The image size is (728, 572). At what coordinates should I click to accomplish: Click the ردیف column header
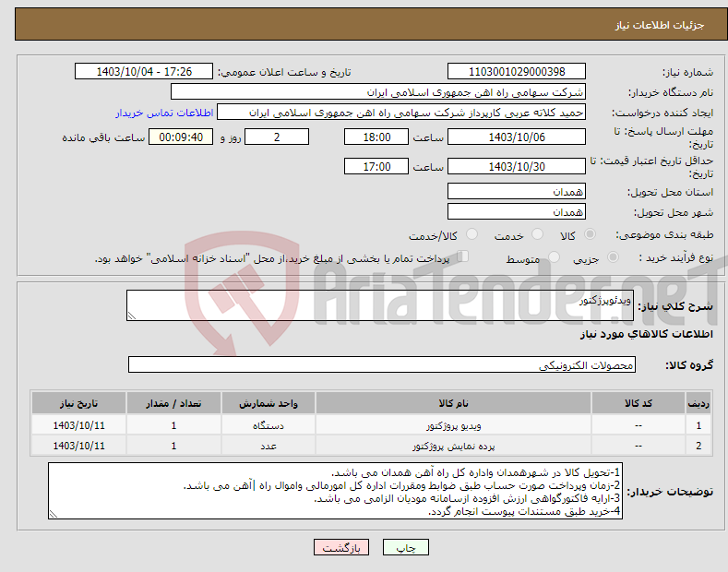[x=698, y=403]
